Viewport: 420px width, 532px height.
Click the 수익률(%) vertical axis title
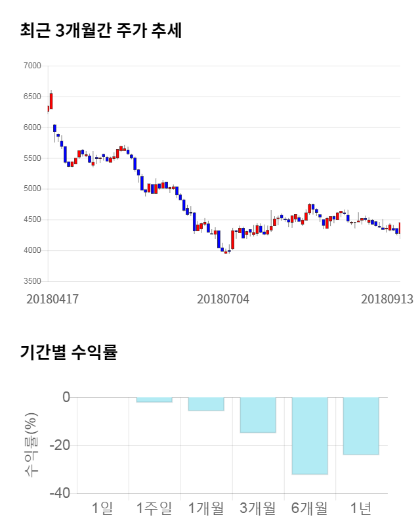click(x=31, y=445)
